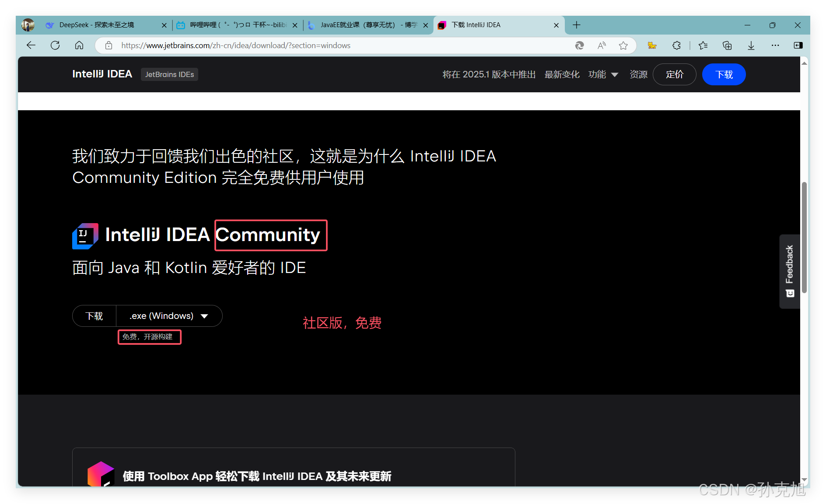Viewport: 826px width, 504px height.
Task: Open 将在 2025.1 版本中推出 link
Action: [489, 74]
